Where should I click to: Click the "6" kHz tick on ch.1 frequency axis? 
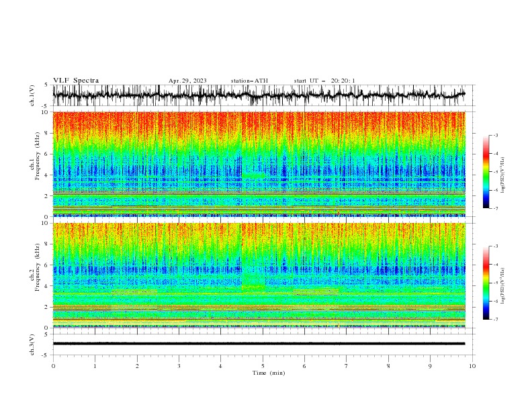(47, 154)
